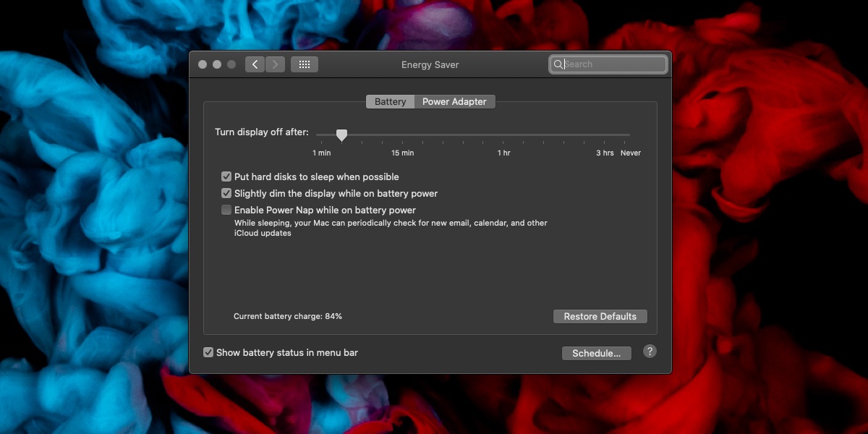Screen dimensions: 868x434
Task: Show all preferences via grid icon
Action: (305, 64)
